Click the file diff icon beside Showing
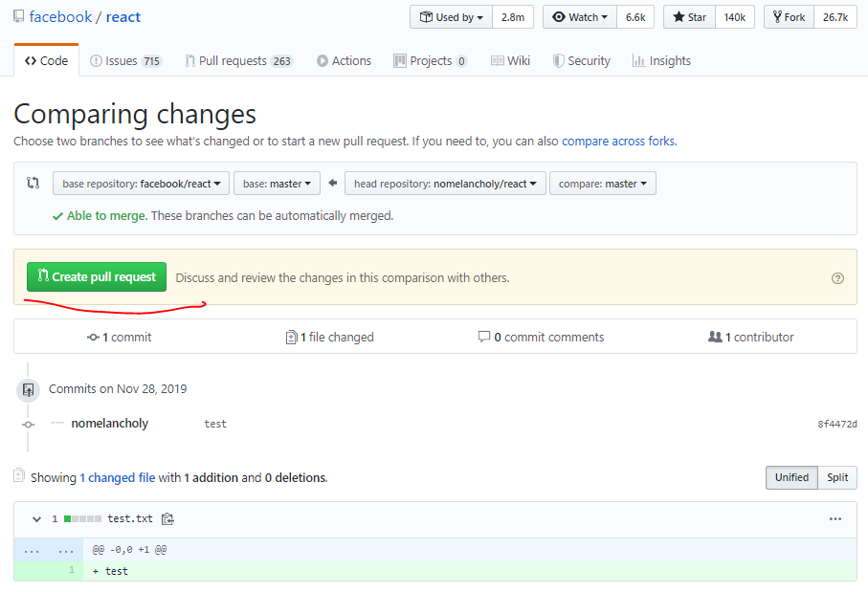This screenshot has width=868, height=592. tap(19, 475)
